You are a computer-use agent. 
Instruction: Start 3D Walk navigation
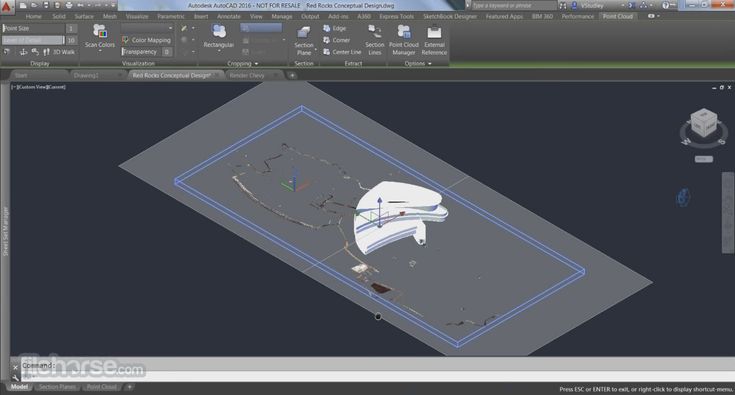59,52
